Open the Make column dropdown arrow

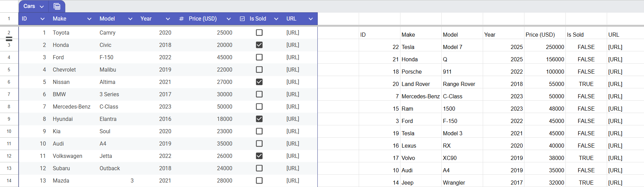point(89,19)
